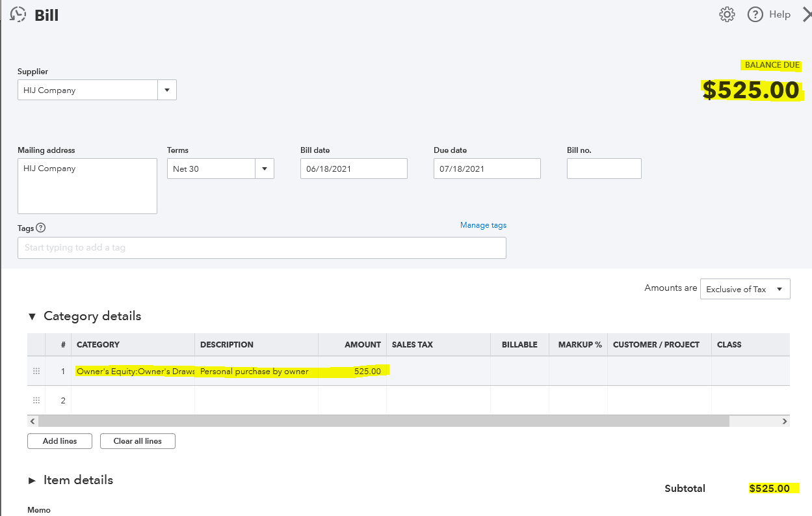The image size is (812, 516).
Task: Open the Terms dropdown arrow
Action: (265, 169)
